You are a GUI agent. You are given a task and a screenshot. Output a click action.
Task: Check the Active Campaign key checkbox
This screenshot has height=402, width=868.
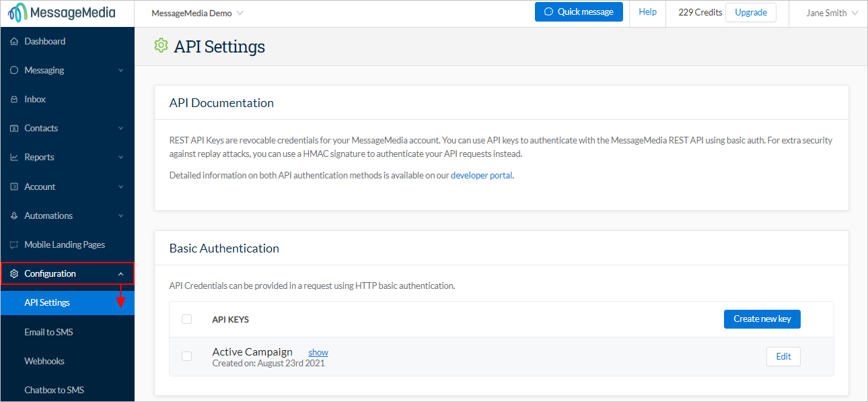(x=187, y=356)
